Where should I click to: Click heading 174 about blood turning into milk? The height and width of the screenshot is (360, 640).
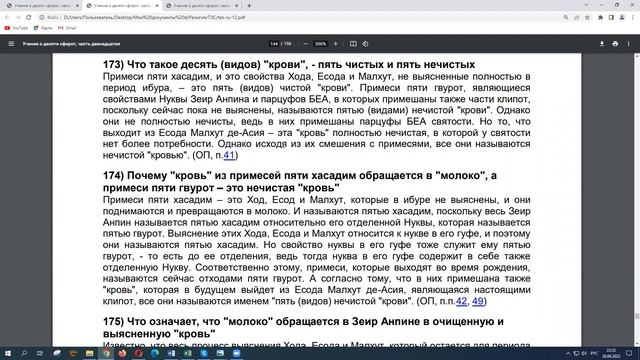coord(300,182)
